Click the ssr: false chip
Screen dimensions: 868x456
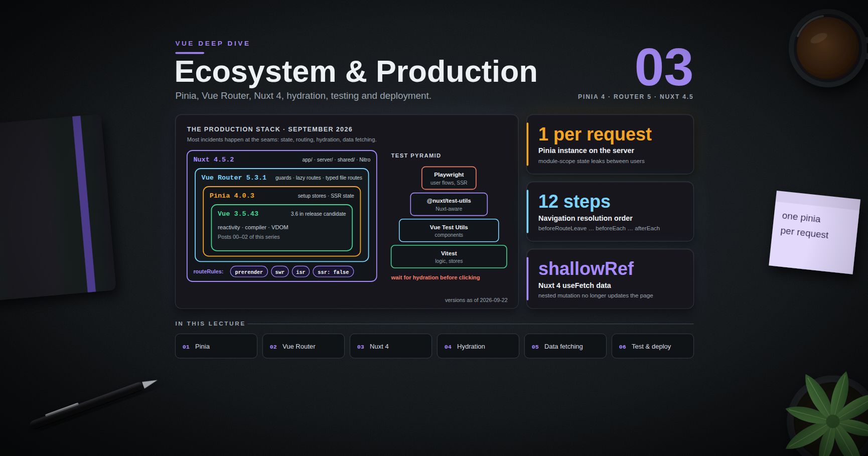point(333,272)
